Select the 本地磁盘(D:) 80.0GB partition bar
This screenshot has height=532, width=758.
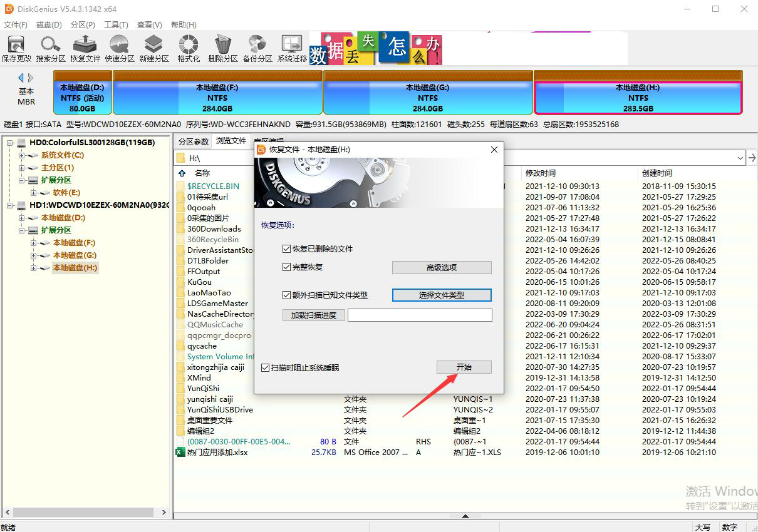tap(82, 93)
